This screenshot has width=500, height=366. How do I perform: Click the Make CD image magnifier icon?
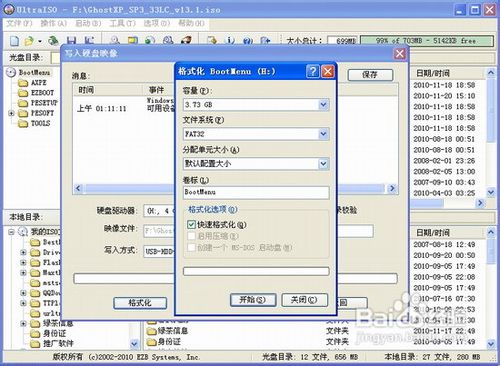115,41
